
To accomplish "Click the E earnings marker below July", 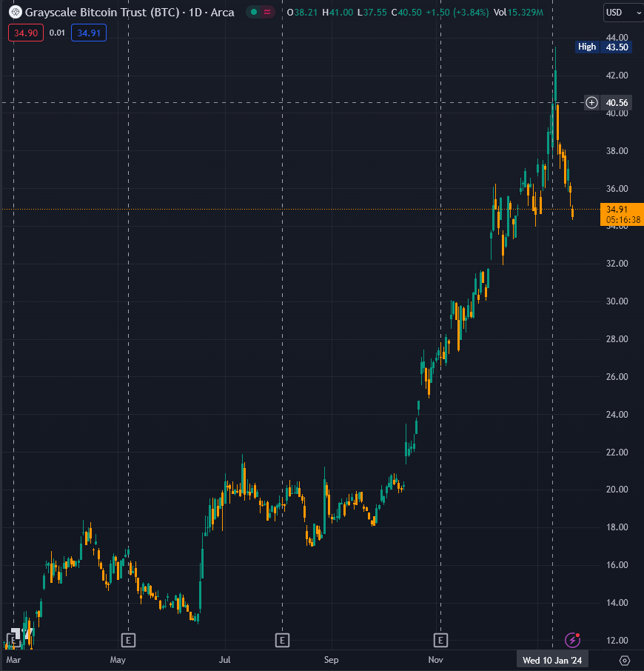I will coord(282,640).
